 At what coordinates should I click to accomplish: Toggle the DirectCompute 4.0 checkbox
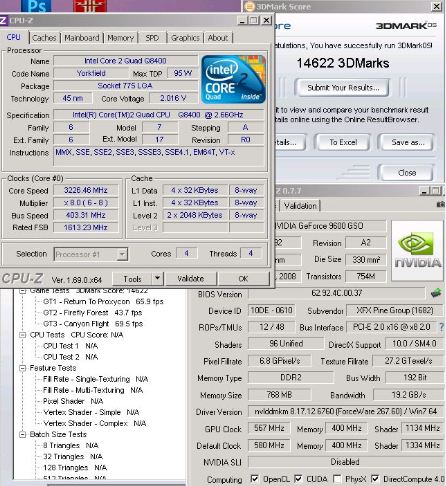tap(375, 479)
